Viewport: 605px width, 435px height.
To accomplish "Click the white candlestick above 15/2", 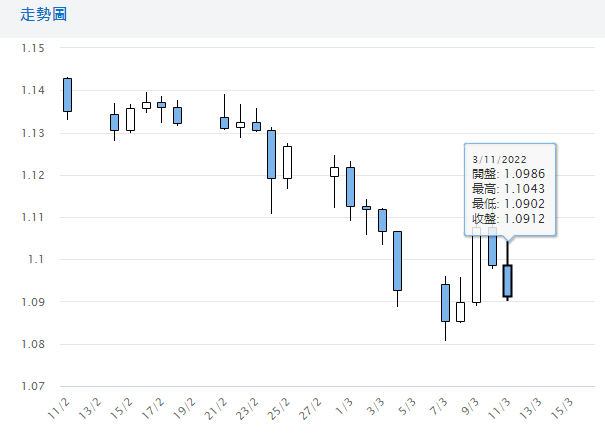I will [x=130, y=119].
